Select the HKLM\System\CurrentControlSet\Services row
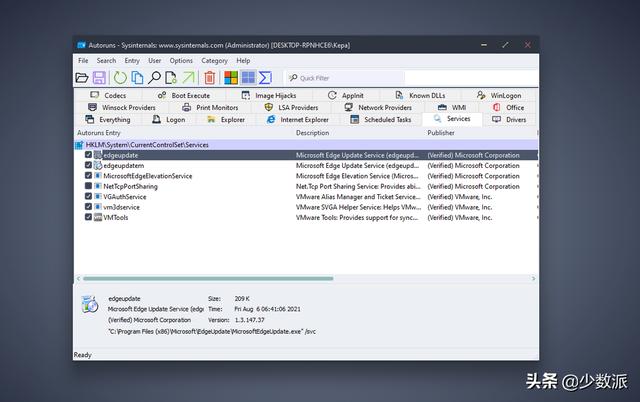 click(306, 145)
